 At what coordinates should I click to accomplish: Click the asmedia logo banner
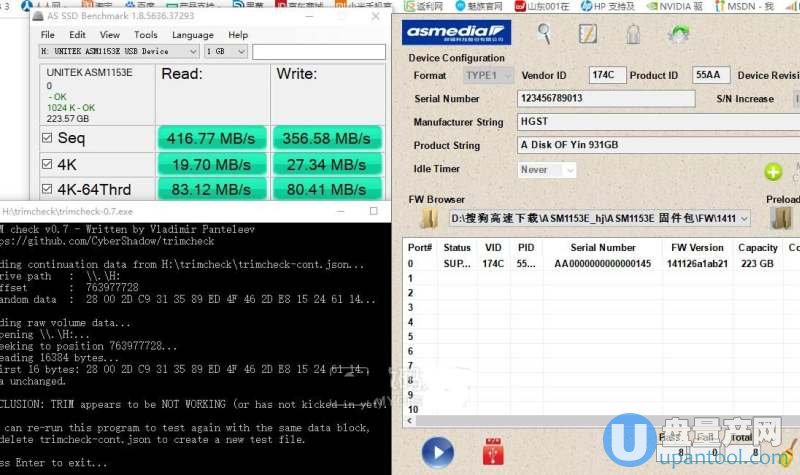pyautogui.click(x=456, y=33)
